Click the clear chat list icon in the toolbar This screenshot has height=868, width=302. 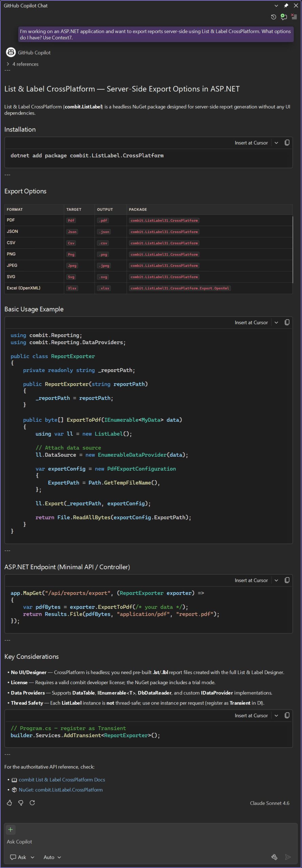[x=294, y=17]
